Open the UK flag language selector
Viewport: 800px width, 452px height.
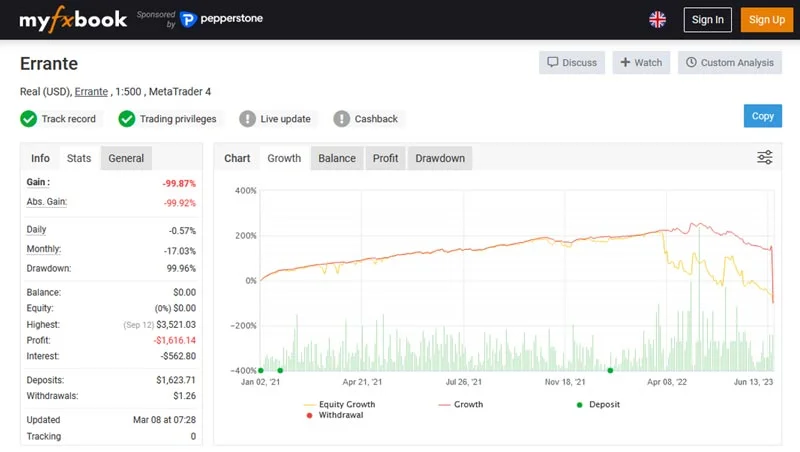[657, 19]
